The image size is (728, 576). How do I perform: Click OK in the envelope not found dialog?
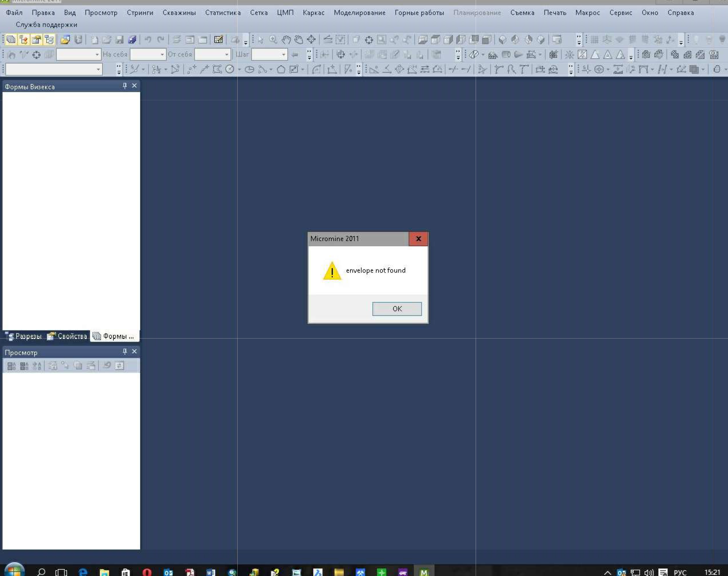[x=397, y=308]
